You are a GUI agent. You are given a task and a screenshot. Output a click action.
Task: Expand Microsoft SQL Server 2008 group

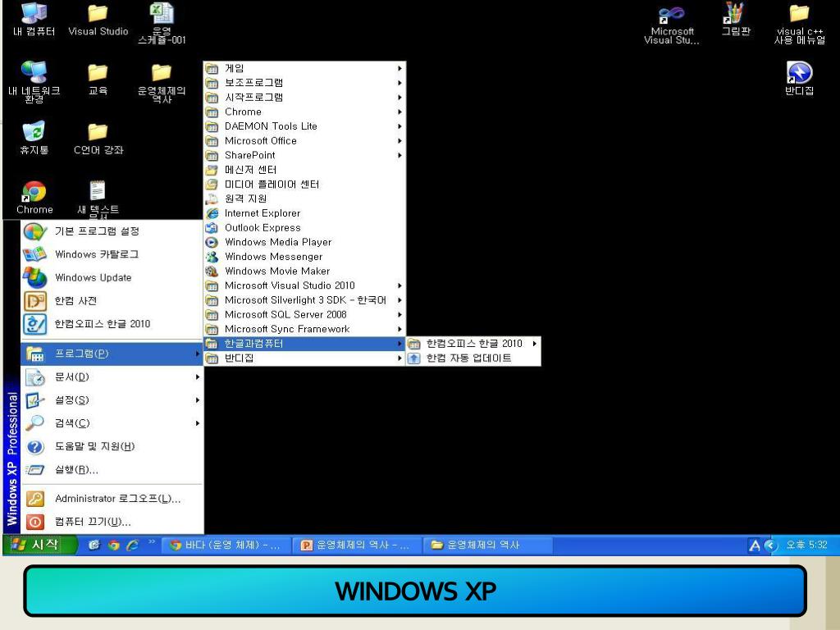pos(304,314)
